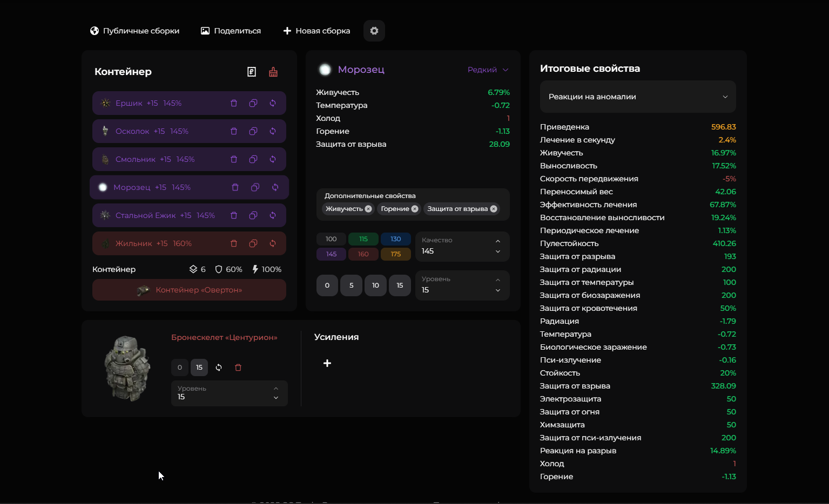Delete the Жильник artifact

(234, 243)
